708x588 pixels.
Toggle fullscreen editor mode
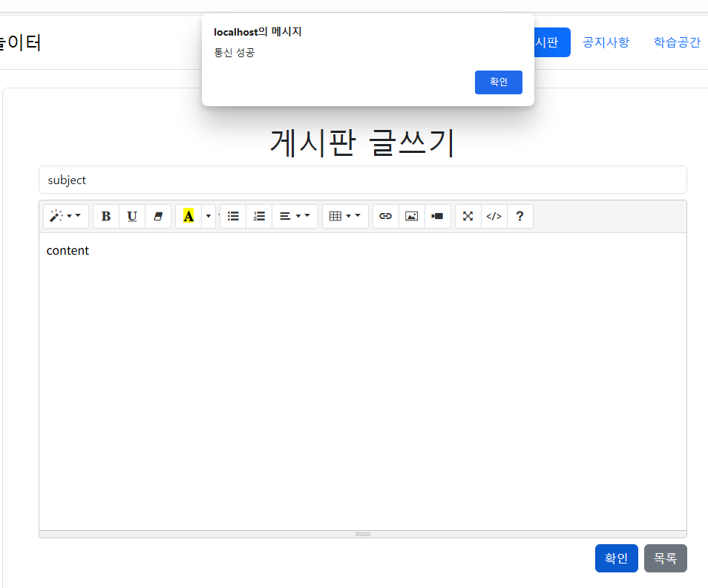(x=468, y=216)
